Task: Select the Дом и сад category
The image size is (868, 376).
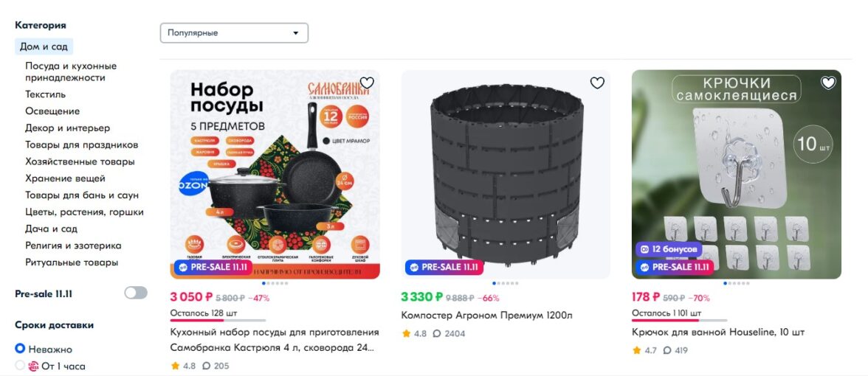Action: click(44, 46)
